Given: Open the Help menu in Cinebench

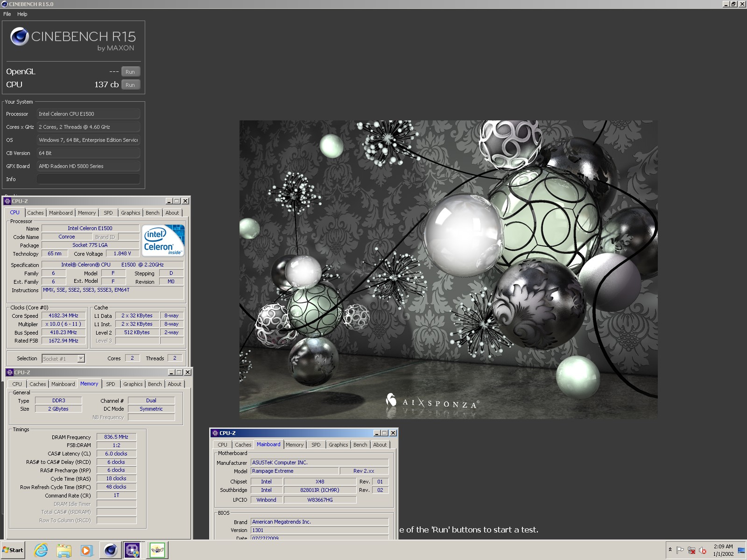Looking at the screenshot, I should (x=22, y=14).
